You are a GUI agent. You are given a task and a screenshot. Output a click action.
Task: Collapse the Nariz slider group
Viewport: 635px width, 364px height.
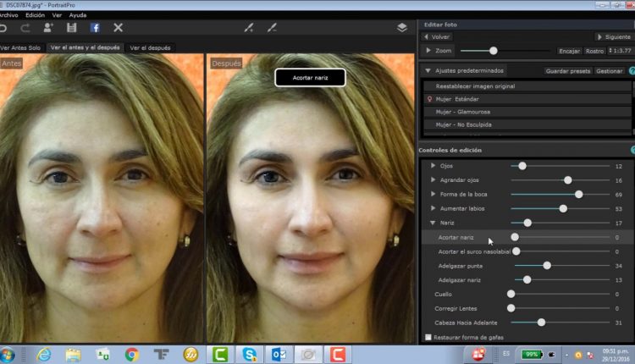tap(433, 223)
